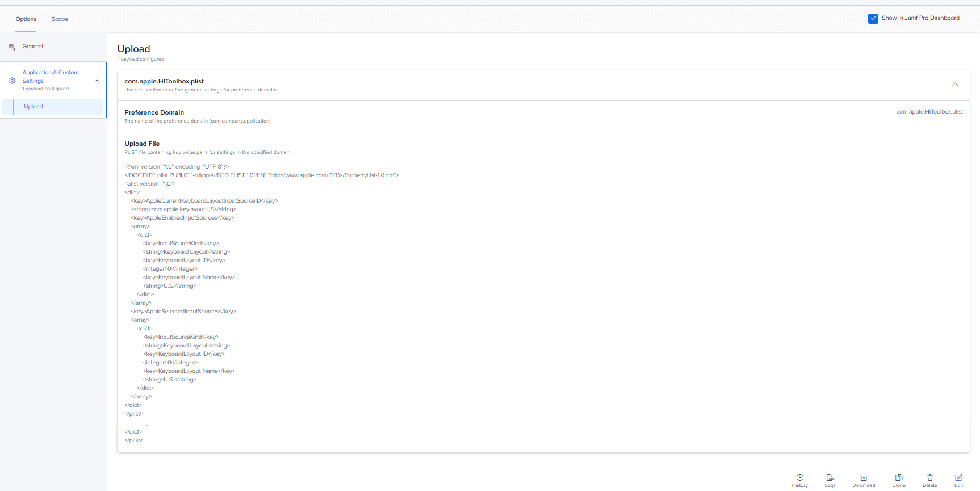The height and width of the screenshot is (491, 980).
Task: Collapse Application & Custom Settings sidebar chevron
Action: [97, 81]
